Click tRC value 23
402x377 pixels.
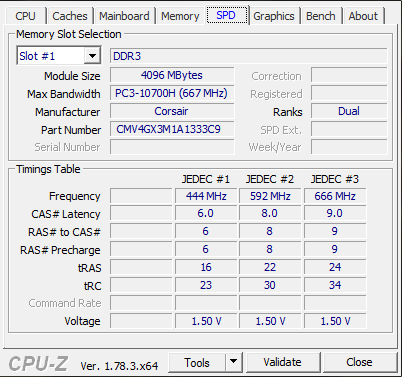pyautogui.click(x=206, y=285)
